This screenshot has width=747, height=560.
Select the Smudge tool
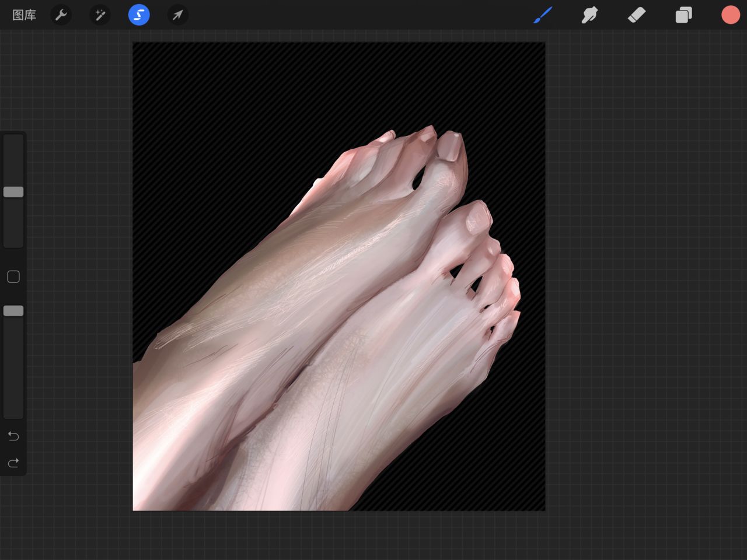pos(589,15)
